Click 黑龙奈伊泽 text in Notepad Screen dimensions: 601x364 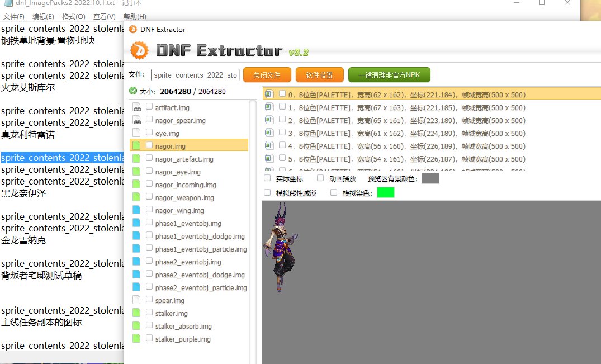(23, 193)
